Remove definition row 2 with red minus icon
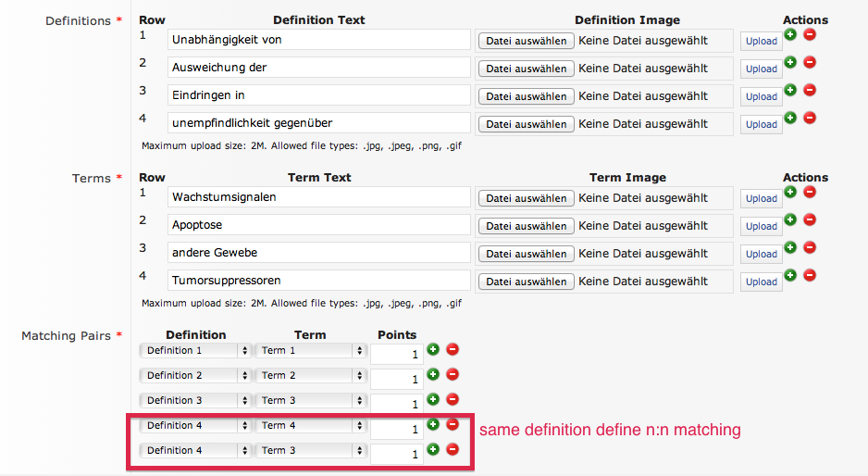 coord(809,62)
